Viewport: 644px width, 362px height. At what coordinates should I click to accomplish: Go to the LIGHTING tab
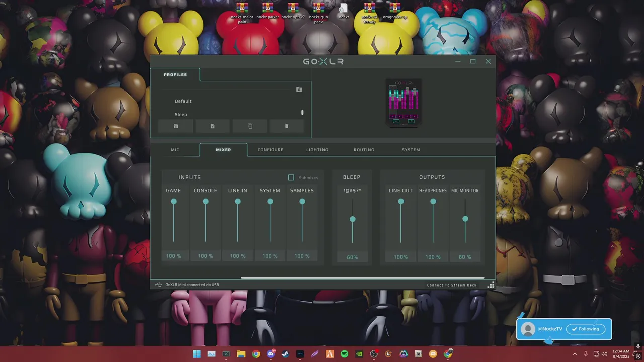317,150
